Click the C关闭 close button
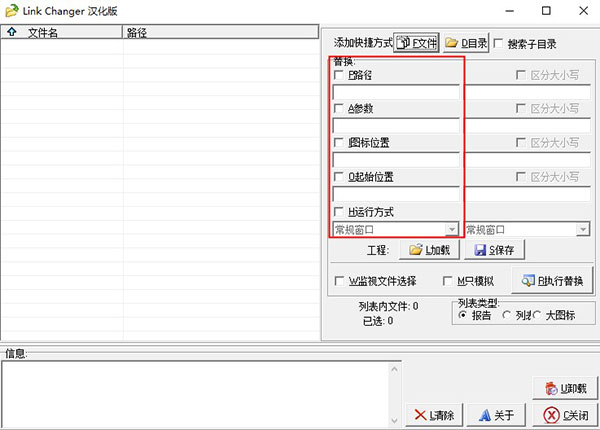 [x=564, y=415]
